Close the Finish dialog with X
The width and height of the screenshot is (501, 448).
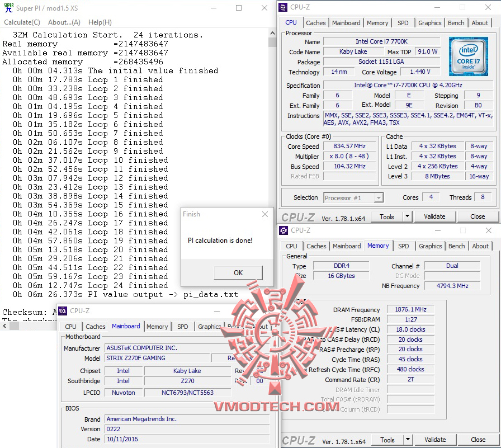[265, 214]
